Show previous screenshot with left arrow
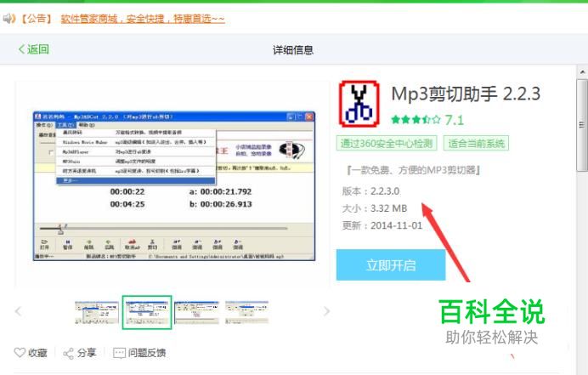Viewport: 588px width, 375px height. 18,311
